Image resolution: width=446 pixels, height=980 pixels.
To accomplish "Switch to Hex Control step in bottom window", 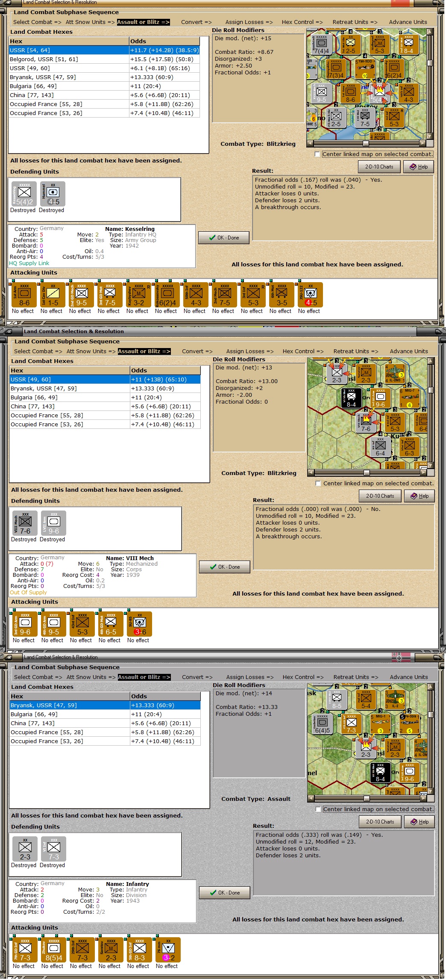I will coord(303,677).
